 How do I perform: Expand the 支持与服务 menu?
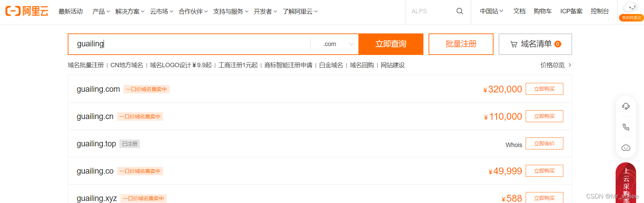[x=231, y=12]
